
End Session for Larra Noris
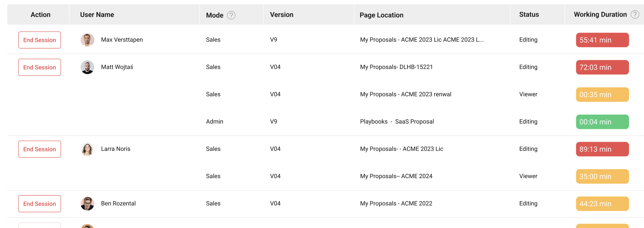pos(40,149)
